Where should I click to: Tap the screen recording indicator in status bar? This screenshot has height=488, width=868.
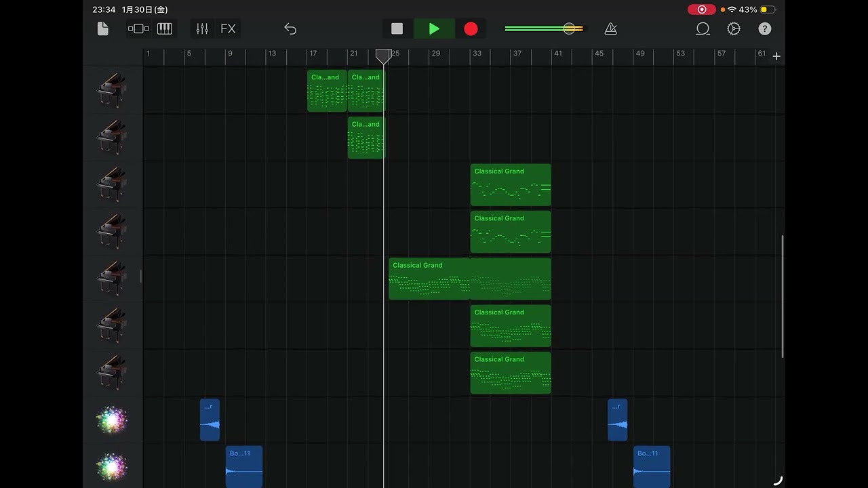tap(702, 9)
